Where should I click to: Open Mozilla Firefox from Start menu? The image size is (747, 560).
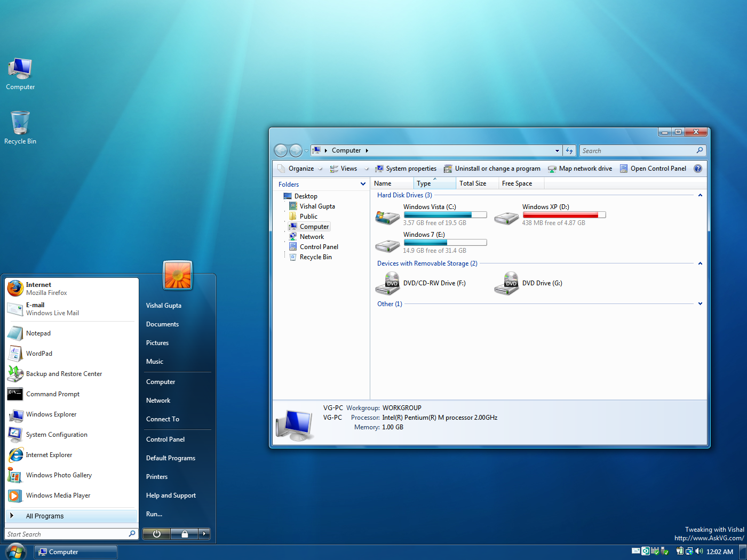(71, 289)
